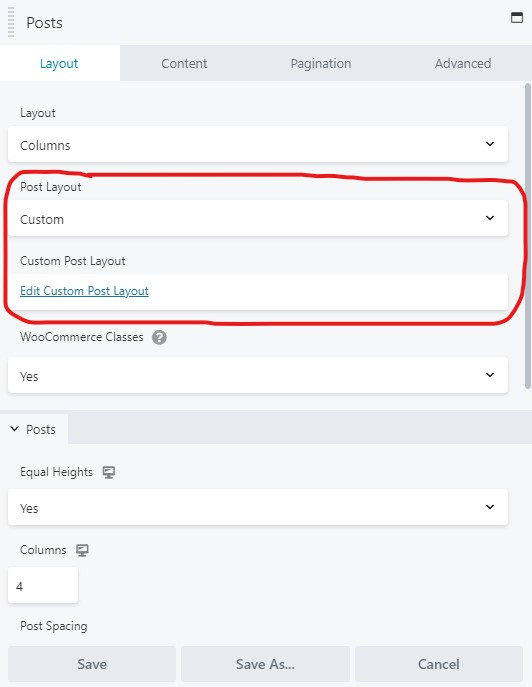Click the panel maximize icon beside Posts title
Image resolution: width=532 pixels, height=687 pixels.
517,18
